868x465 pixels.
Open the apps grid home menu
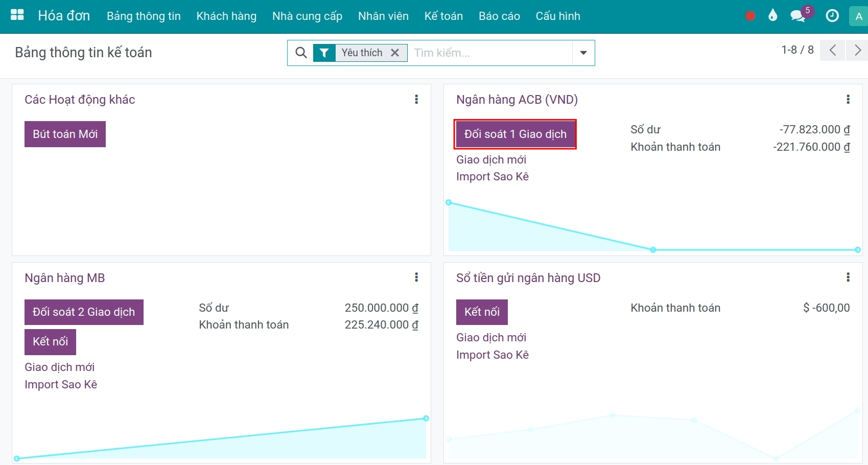(x=17, y=15)
